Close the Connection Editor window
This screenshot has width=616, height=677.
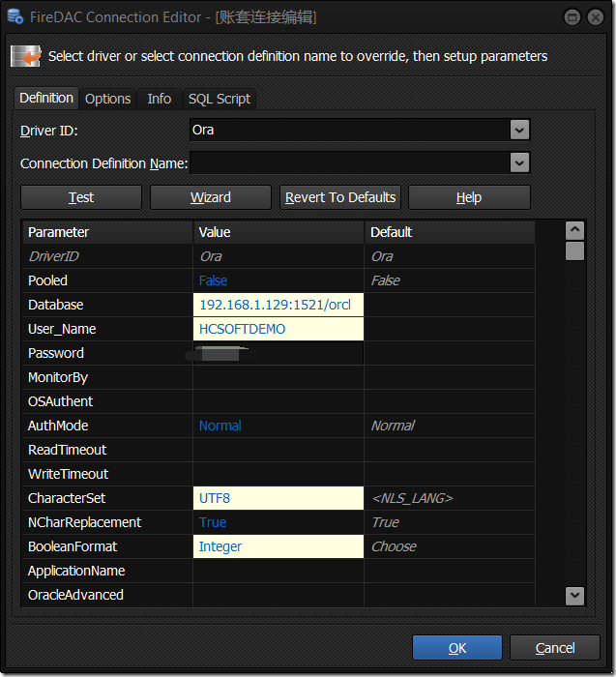[596, 17]
